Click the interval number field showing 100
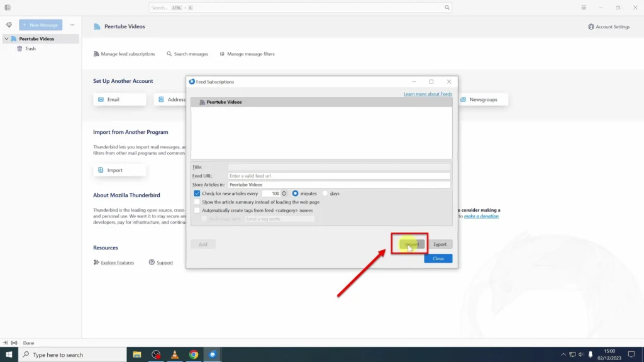644x362 pixels. pyautogui.click(x=272, y=194)
